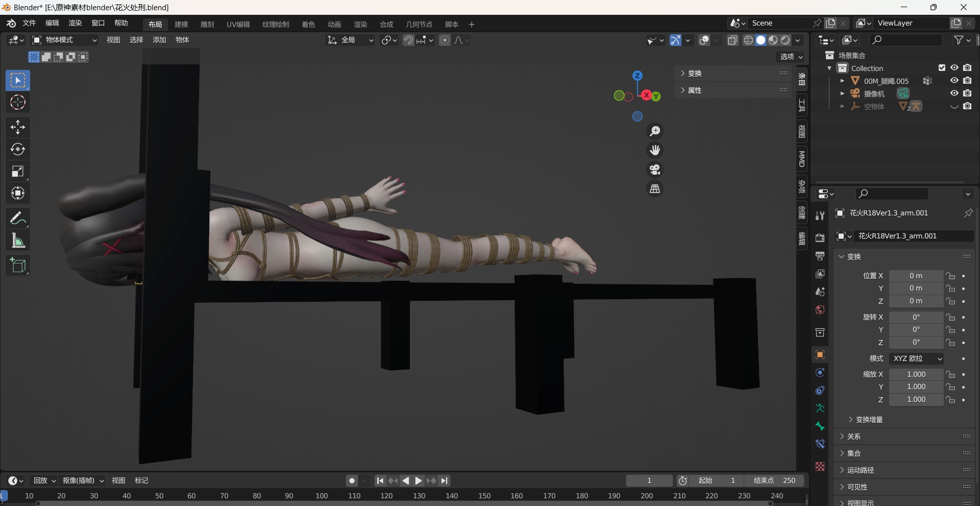Switch to the 建模 workspace tab

pyautogui.click(x=181, y=25)
